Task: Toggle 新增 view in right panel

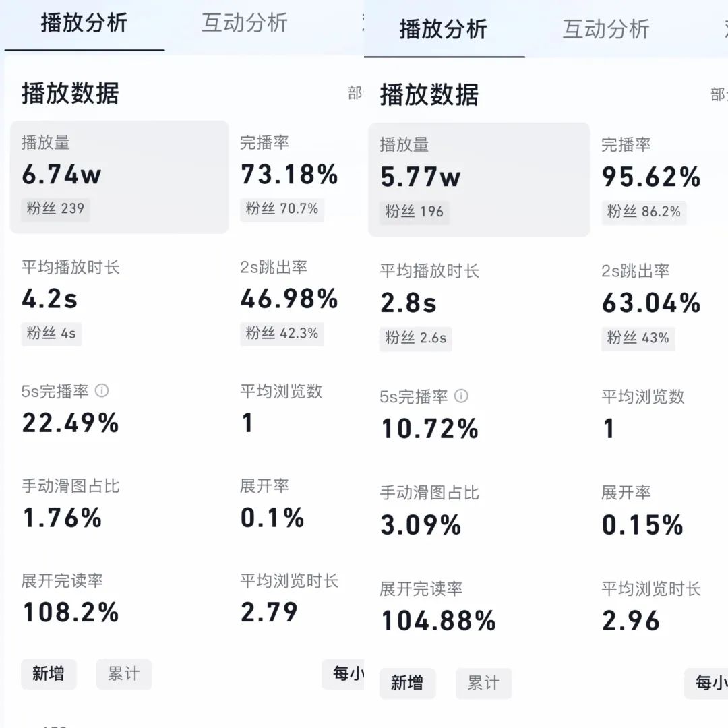Action: click(407, 683)
